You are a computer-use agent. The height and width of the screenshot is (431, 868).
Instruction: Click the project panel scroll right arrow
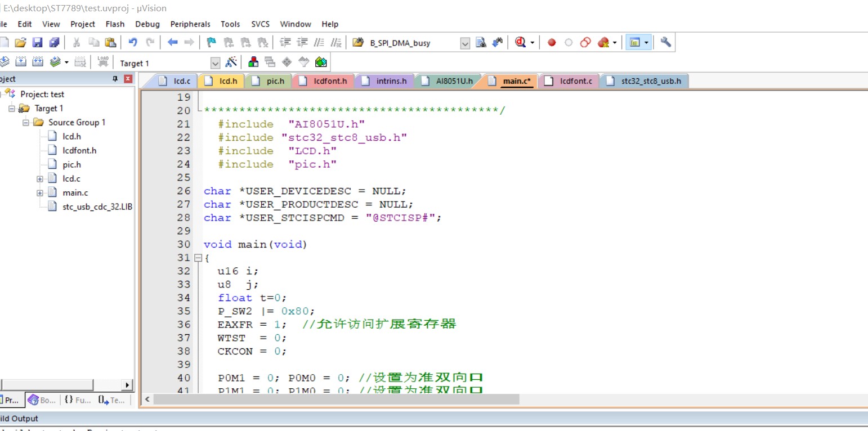pyautogui.click(x=128, y=385)
